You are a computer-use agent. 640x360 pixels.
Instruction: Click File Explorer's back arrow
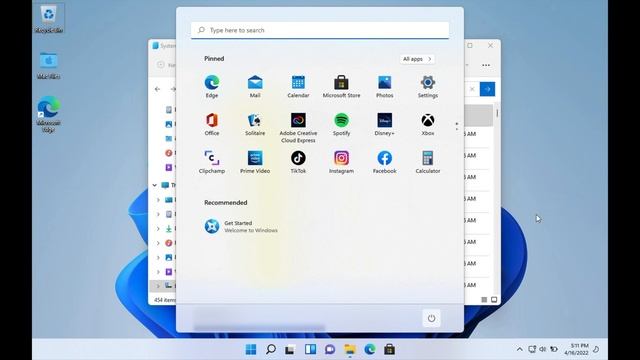tap(158, 89)
